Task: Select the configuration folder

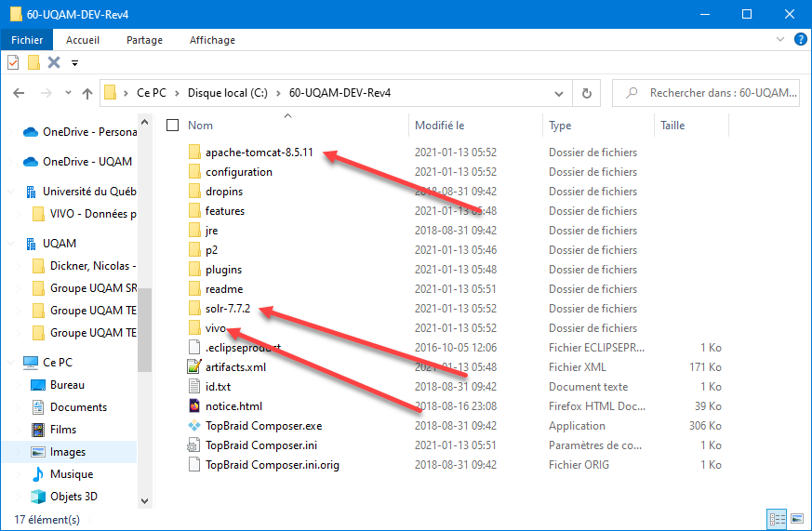Action: click(238, 172)
